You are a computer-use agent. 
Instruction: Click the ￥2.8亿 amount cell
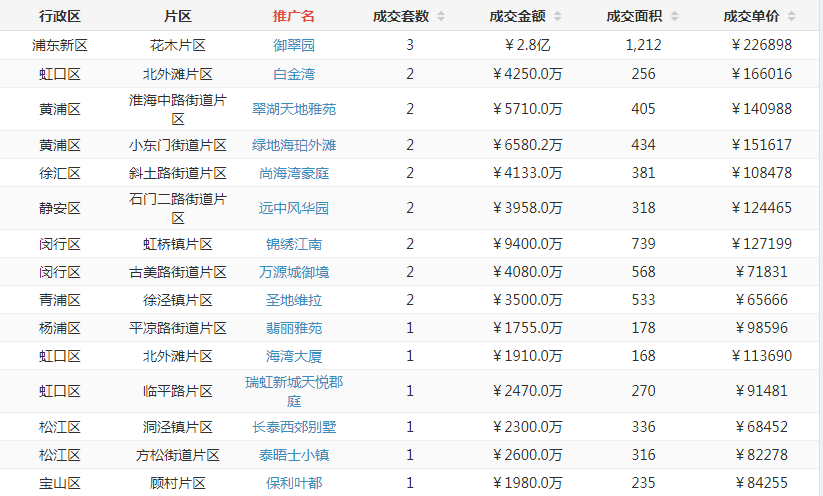pos(527,45)
